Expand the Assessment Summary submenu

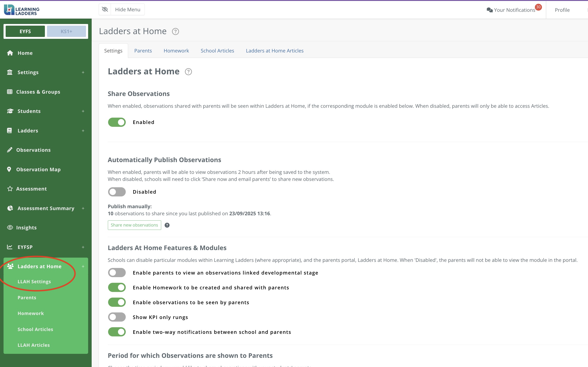click(83, 208)
